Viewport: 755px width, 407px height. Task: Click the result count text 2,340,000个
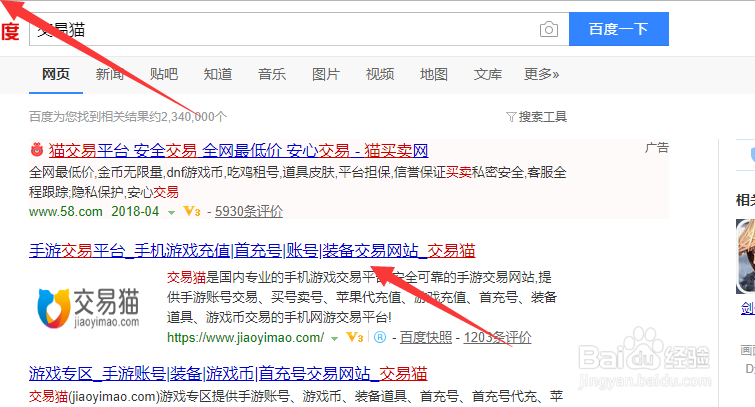pos(194,117)
